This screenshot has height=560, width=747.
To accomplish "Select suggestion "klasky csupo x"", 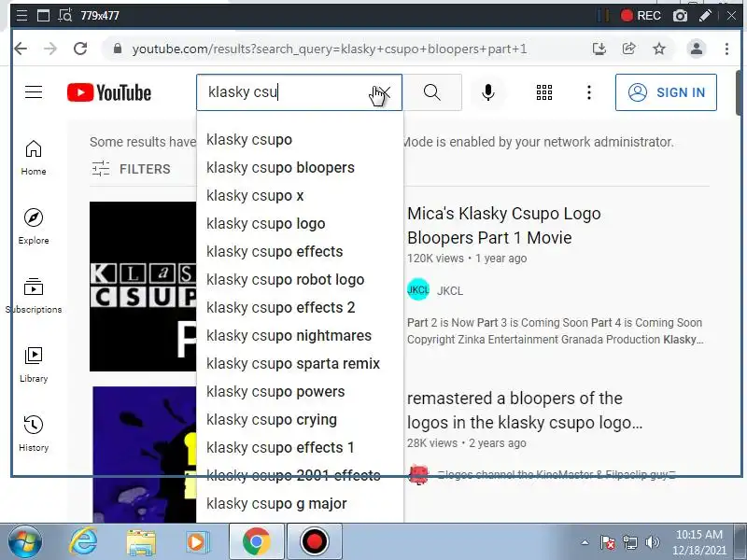I will coord(300,196).
